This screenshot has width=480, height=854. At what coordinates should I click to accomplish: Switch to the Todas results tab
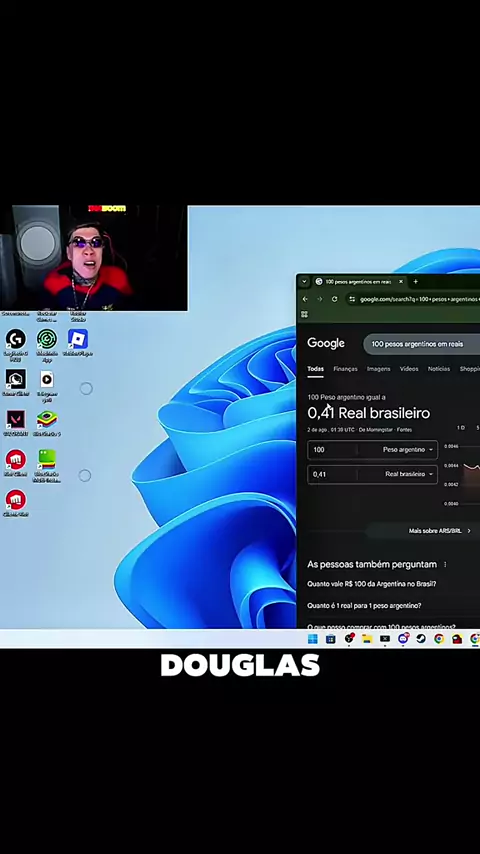(x=315, y=369)
